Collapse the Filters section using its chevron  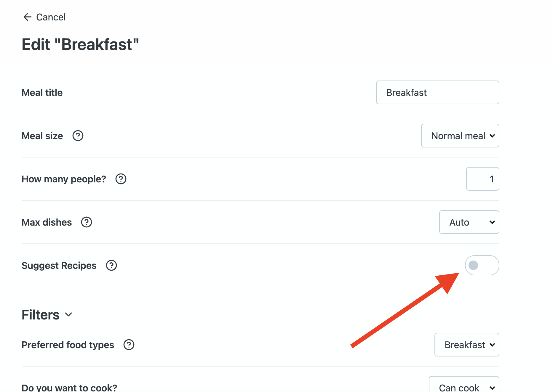point(68,315)
